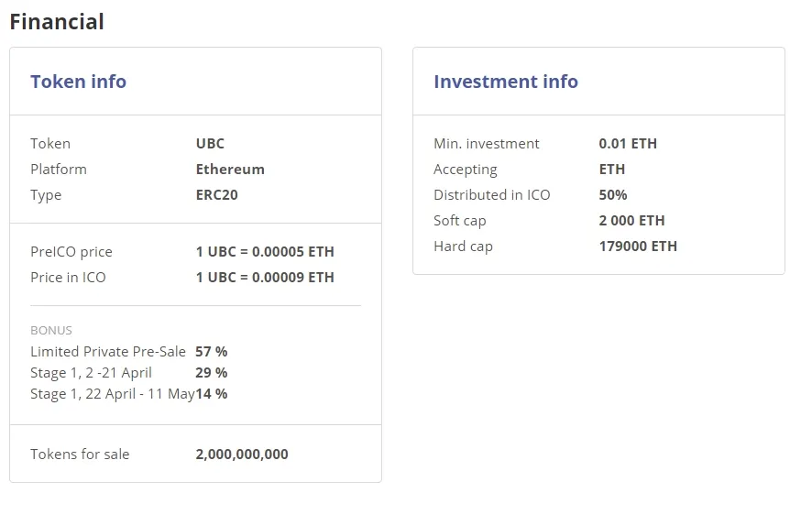Click the Ethereum platform value

pyautogui.click(x=230, y=170)
